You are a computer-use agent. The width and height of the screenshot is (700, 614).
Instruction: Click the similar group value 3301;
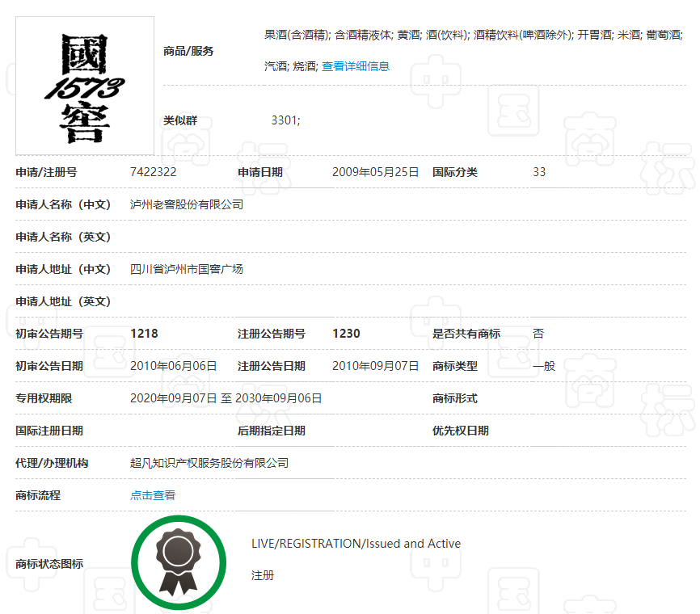pos(285,120)
